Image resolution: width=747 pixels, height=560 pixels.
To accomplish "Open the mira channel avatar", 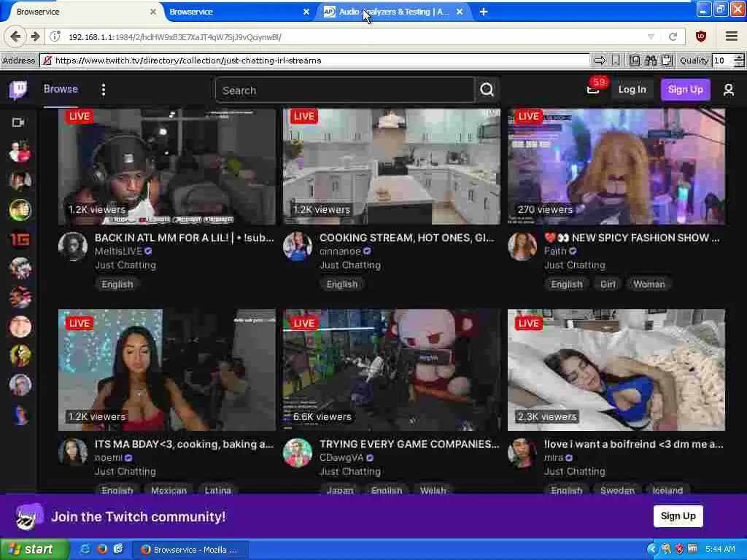I will [x=522, y=452].
